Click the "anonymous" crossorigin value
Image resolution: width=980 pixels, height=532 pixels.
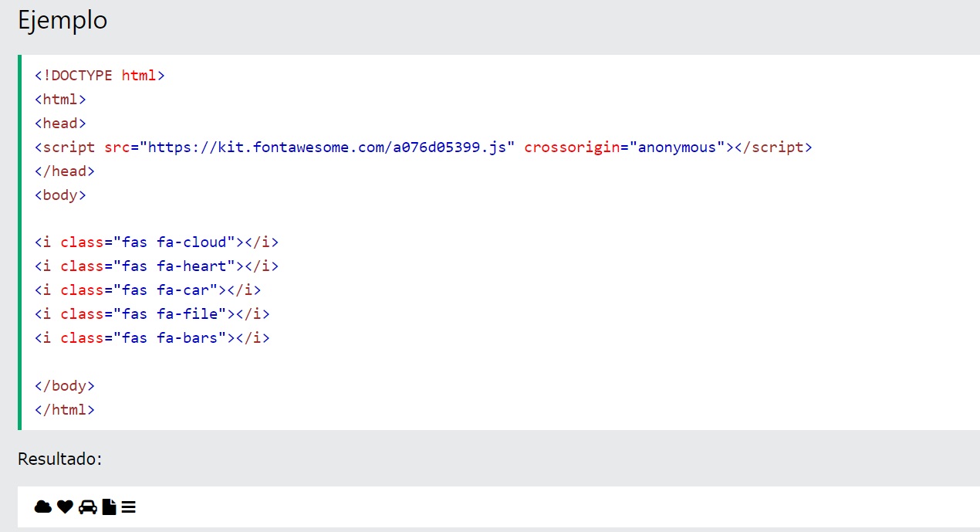click(x=678, y=147)
